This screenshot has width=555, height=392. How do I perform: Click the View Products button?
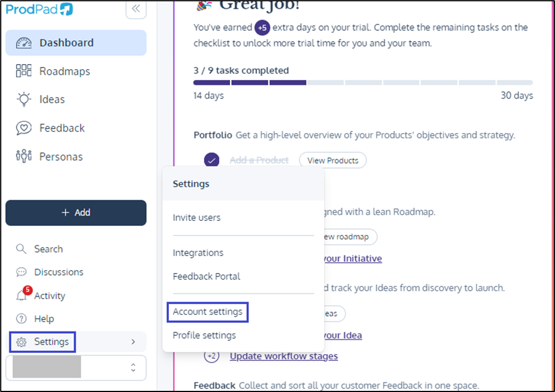[333, 161]
